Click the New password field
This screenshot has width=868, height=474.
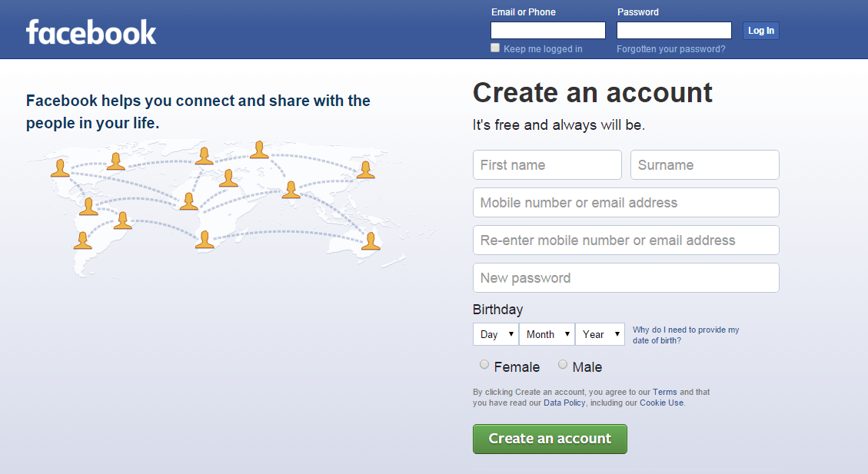tap(625, 277)
